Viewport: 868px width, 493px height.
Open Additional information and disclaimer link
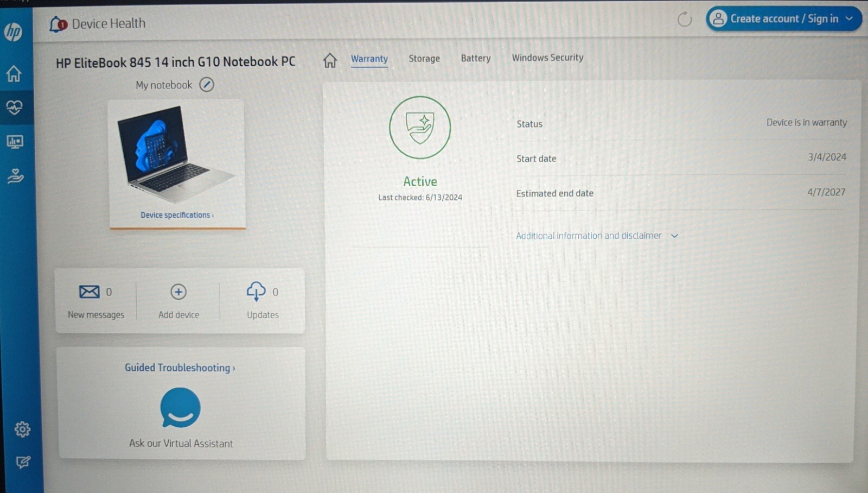tap(589, 236)
